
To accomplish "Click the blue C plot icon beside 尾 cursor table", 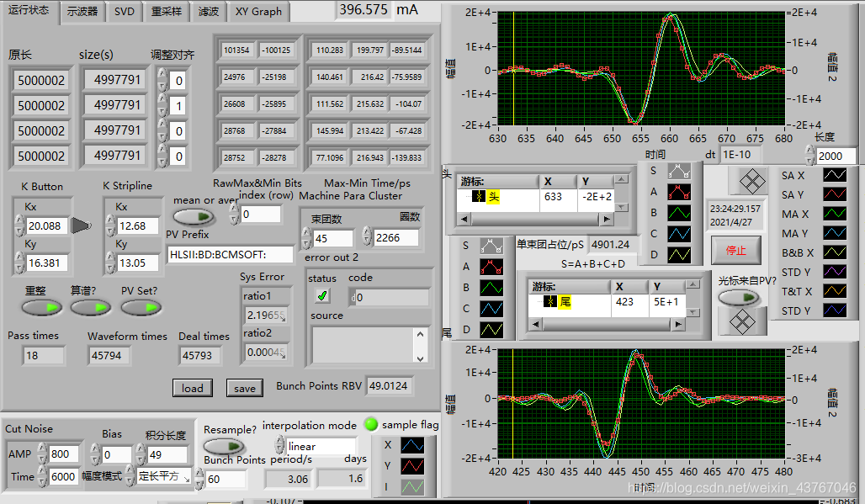I will click(491, 309).
